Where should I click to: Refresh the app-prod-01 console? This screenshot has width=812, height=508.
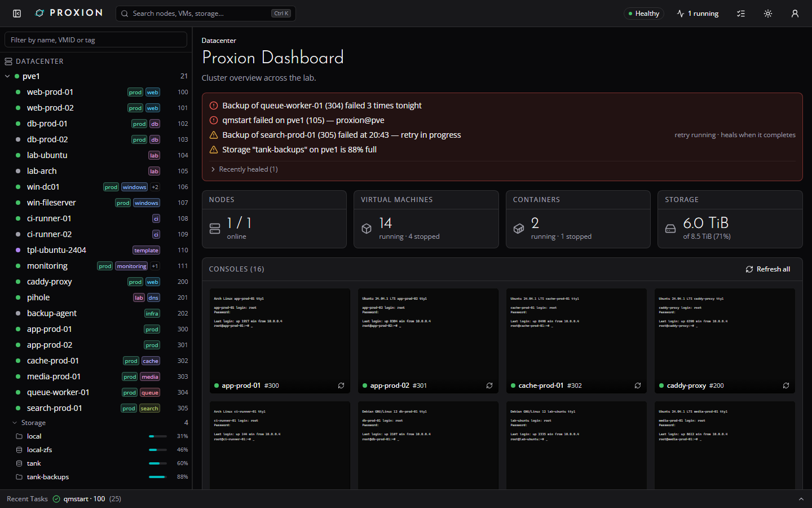[x=341, y=386]
